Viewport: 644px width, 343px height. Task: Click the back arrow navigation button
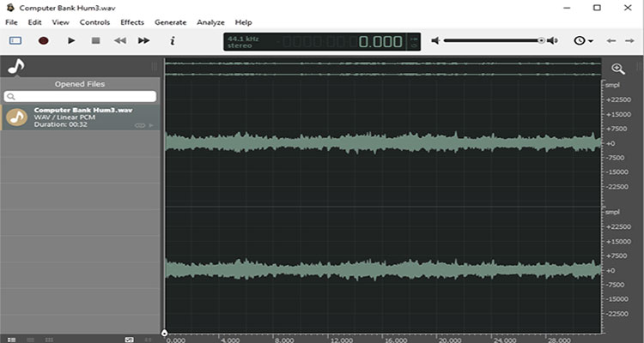611,40
